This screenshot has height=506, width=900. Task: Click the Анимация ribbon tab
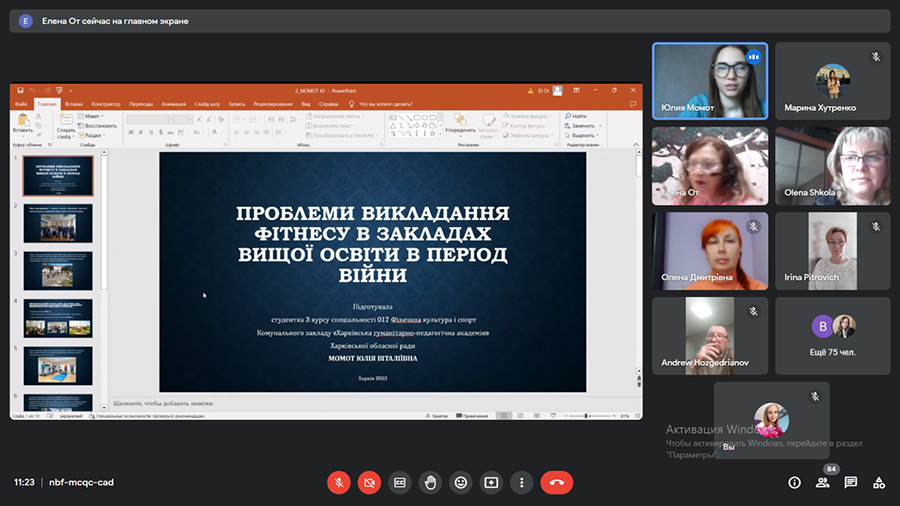click(x=172, y=104)
